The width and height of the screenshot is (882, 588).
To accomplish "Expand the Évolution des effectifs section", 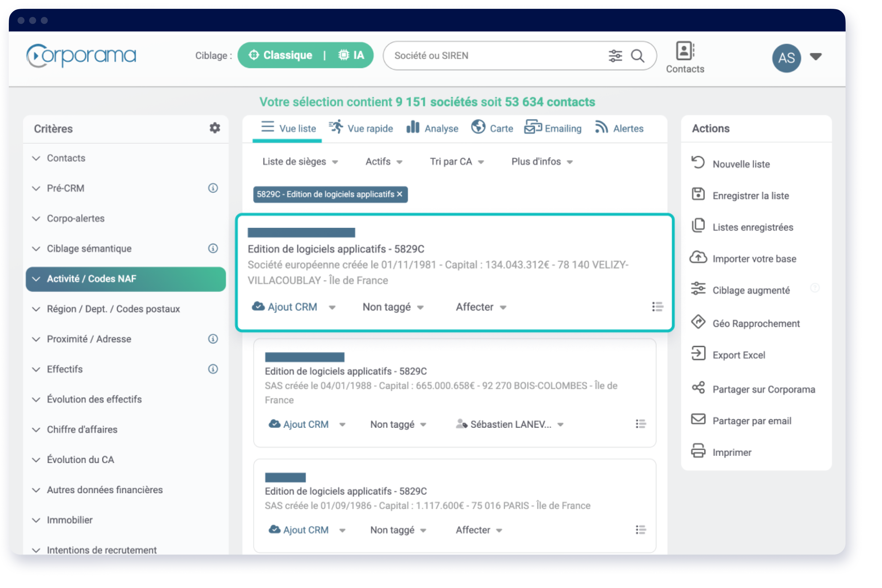I will tap(126, 399).
